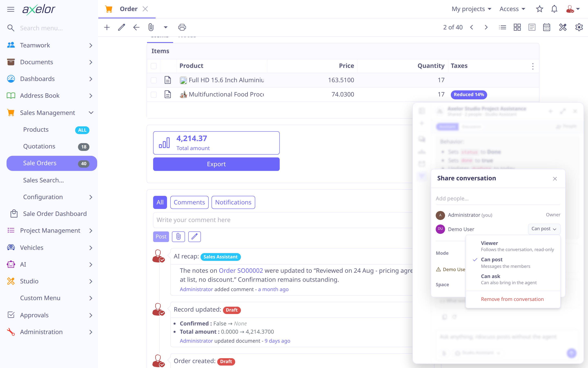Switch to form view icon

pyautogui.click(x=532, y=27)
